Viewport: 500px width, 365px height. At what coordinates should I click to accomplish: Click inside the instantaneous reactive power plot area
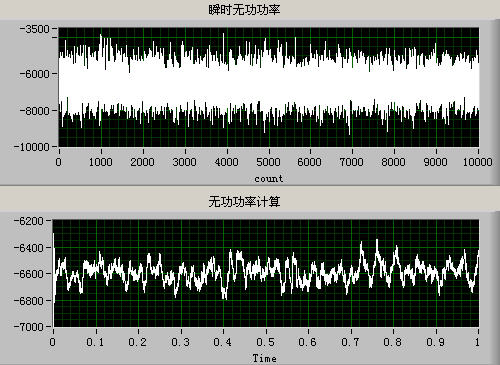(269, 87)
